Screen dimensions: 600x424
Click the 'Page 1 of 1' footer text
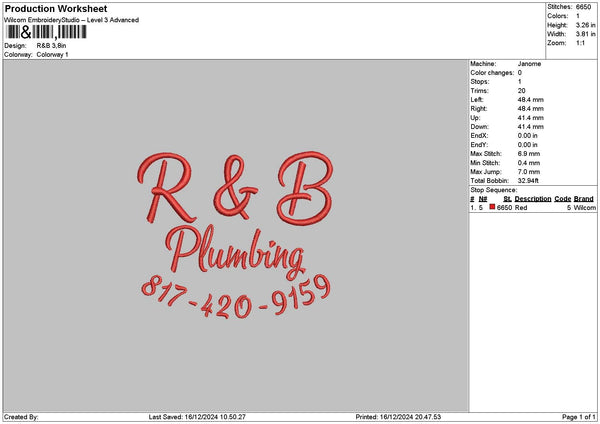[x=579, y=417]
